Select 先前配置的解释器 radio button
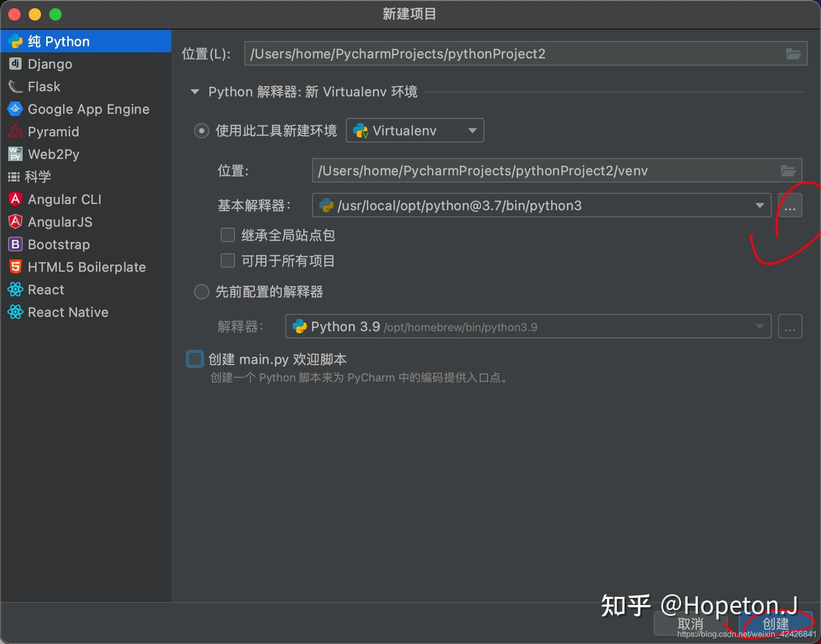821x644 pixels. (x=201, y=292)
